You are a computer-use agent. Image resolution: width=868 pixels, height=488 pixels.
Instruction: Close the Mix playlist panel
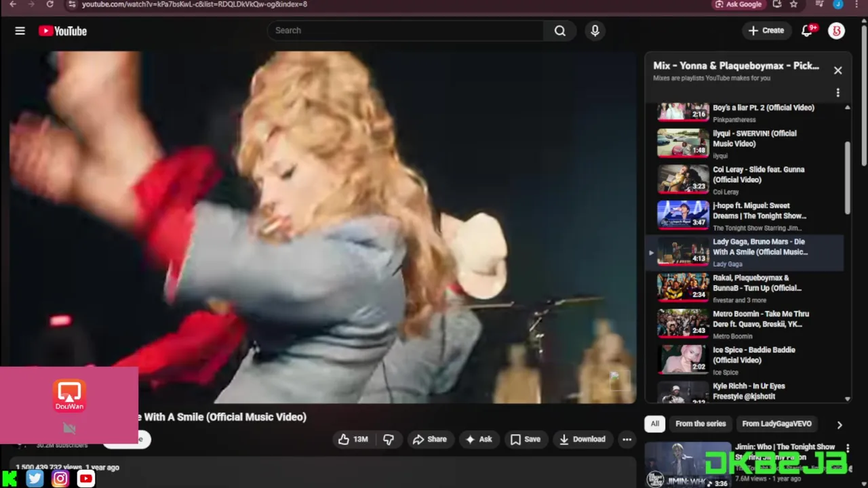tap(837, 70)
